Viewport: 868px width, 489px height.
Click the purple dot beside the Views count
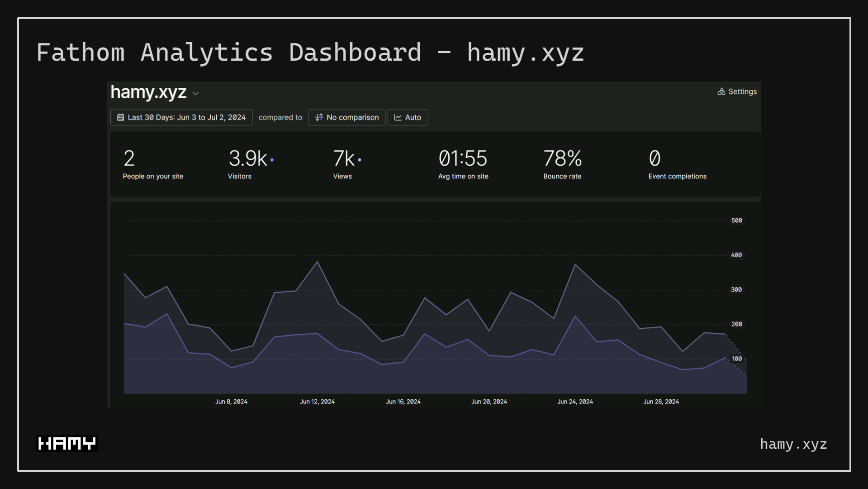pos(360,159)
